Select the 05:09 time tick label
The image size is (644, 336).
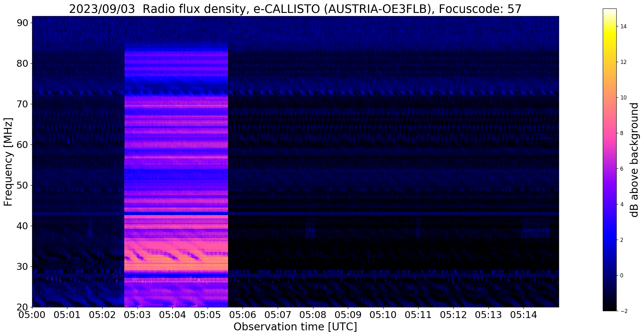pos(348,315)
